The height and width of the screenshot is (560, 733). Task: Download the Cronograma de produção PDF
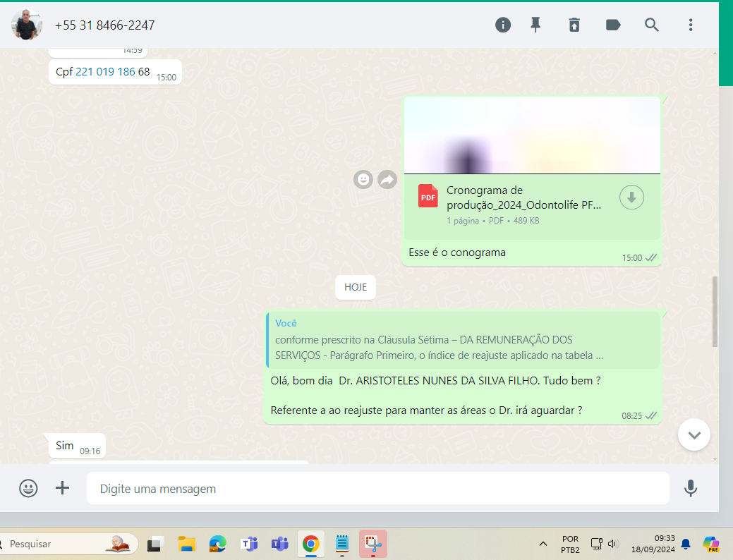[631, 197]
